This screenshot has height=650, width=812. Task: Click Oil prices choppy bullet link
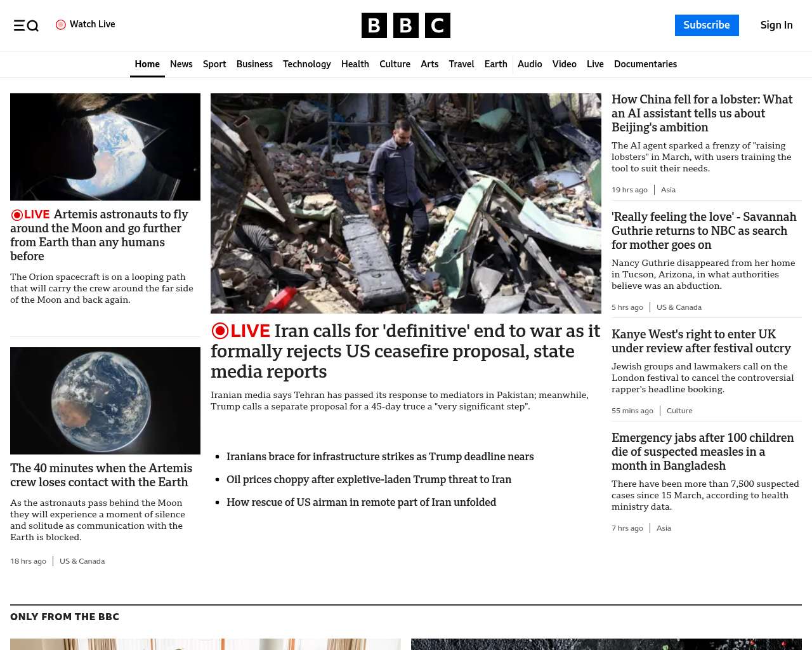click(x=369, y=479)
